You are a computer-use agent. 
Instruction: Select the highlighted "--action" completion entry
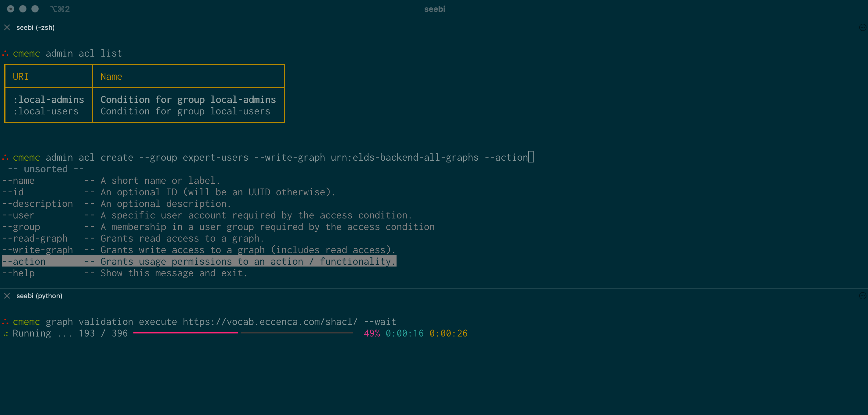23,261
